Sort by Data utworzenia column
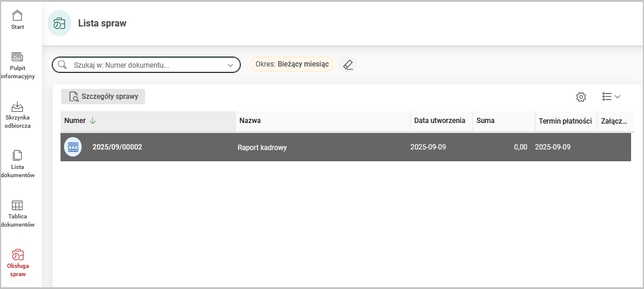This screenshot has width=644, height=289. click(440, 121)
